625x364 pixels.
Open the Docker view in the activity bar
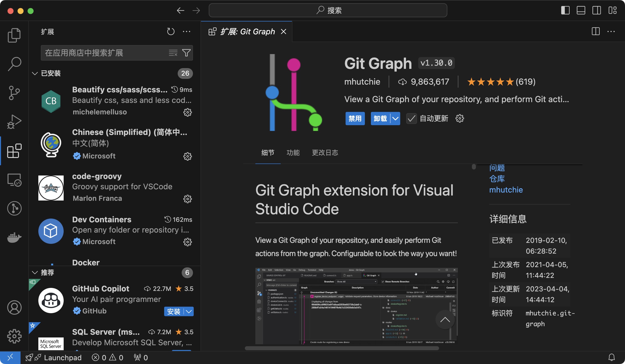tap(14, 237)
